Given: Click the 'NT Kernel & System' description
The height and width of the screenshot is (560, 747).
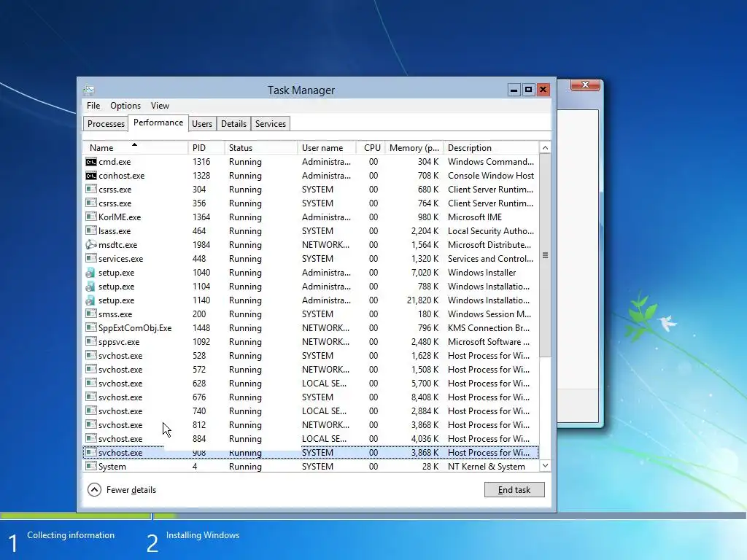Looking at the screenshot, I should pos(486,466).
